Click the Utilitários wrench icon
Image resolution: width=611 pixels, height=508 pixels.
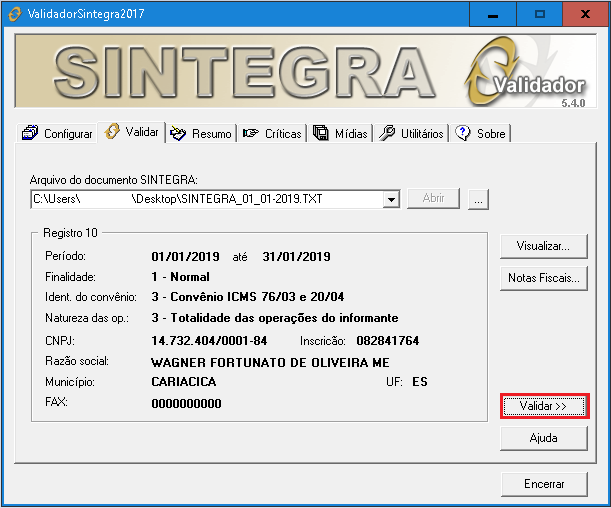(x=387, y=133)
